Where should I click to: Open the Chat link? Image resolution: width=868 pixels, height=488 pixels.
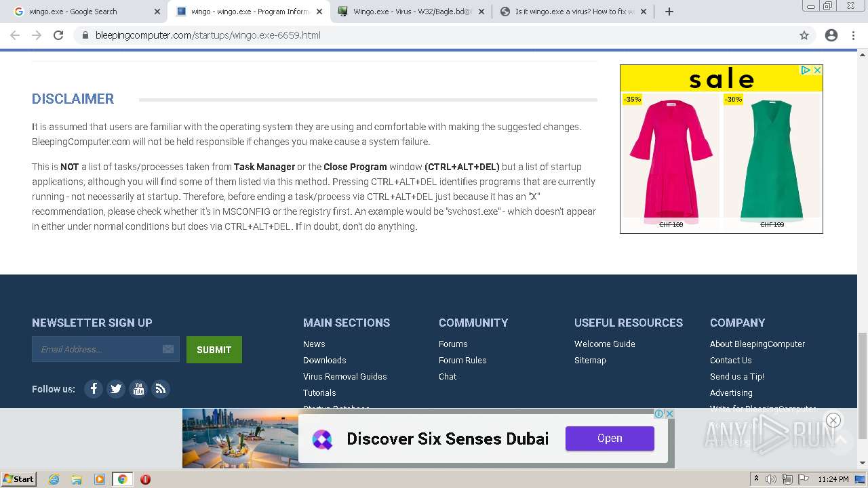(448, 376)
